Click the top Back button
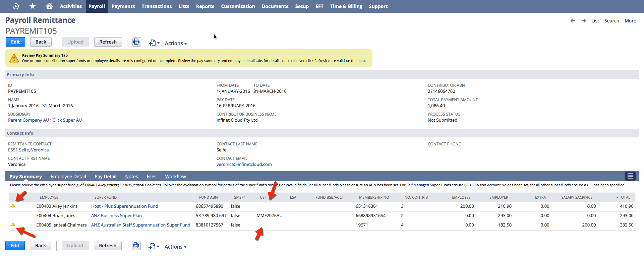 click(x=41, y=42)
